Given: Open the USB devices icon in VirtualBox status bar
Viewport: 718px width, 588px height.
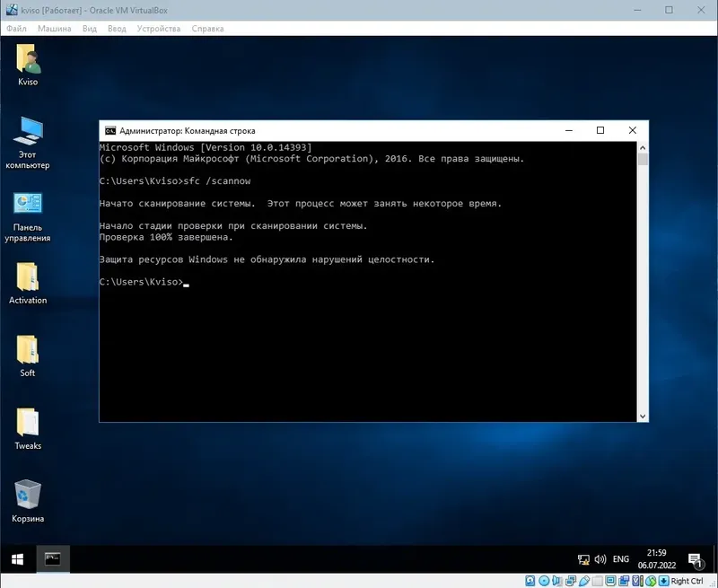Looking at the screenshot, I should (583, 580).
